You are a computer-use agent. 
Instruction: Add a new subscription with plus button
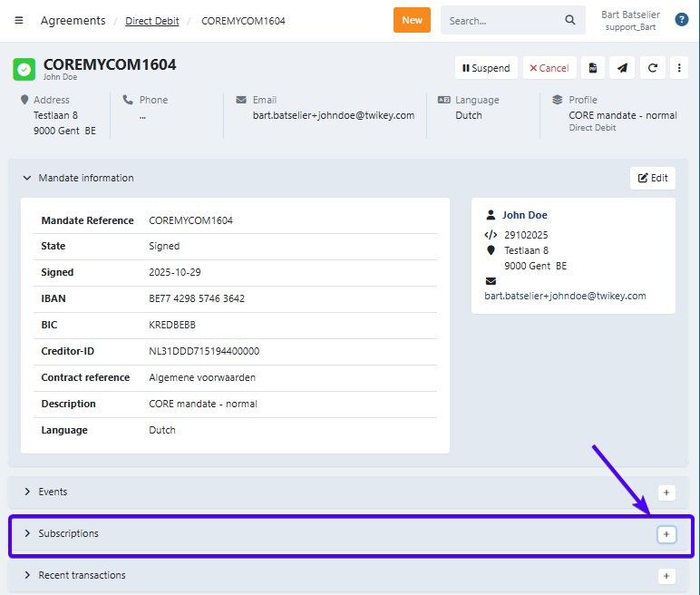click(x=666, y=534)
